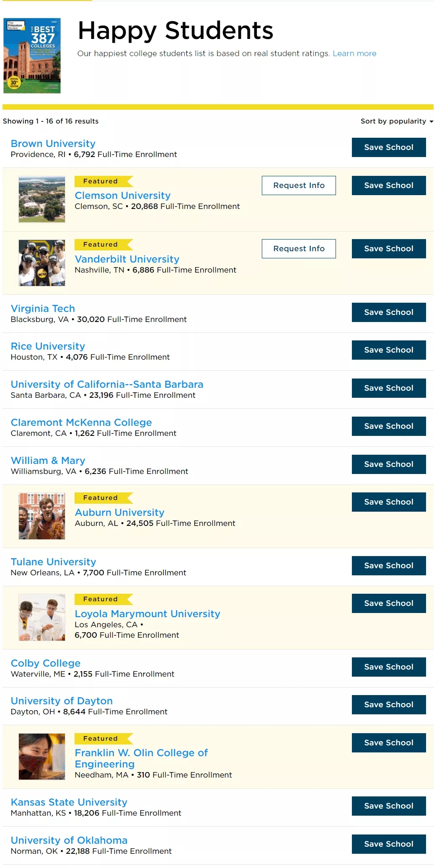Viewport: 434px width, 868px height.
Task: Click the Clemson University campus thumbnail
Action: click(42, 199)
